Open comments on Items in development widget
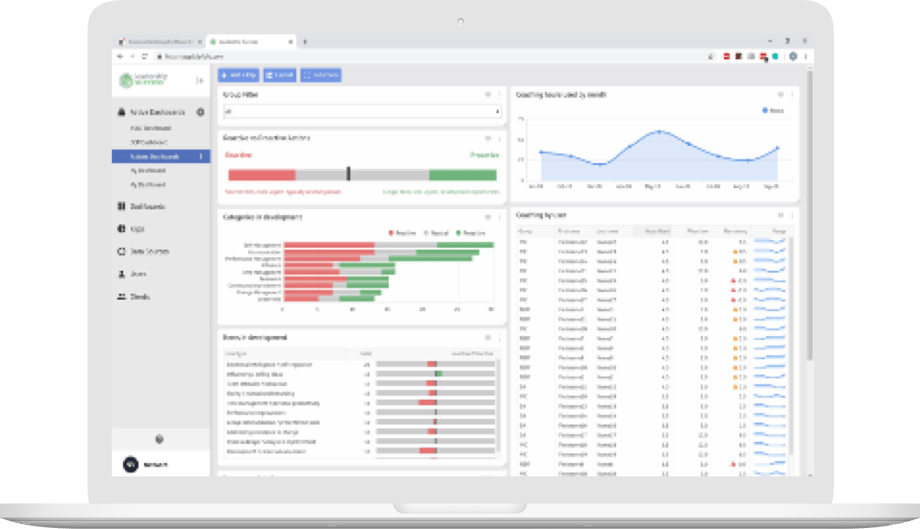The width and height of the screenshot is (920, 529). (x=488, y=338)
